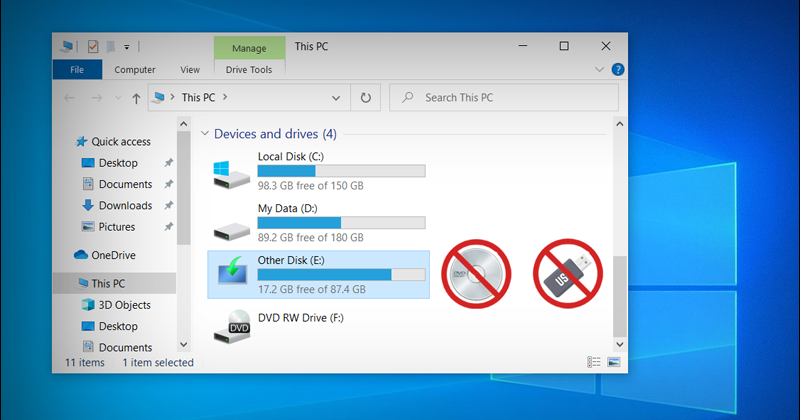
Task: Open Desktop folder under This PC
Action: (118, 326)
